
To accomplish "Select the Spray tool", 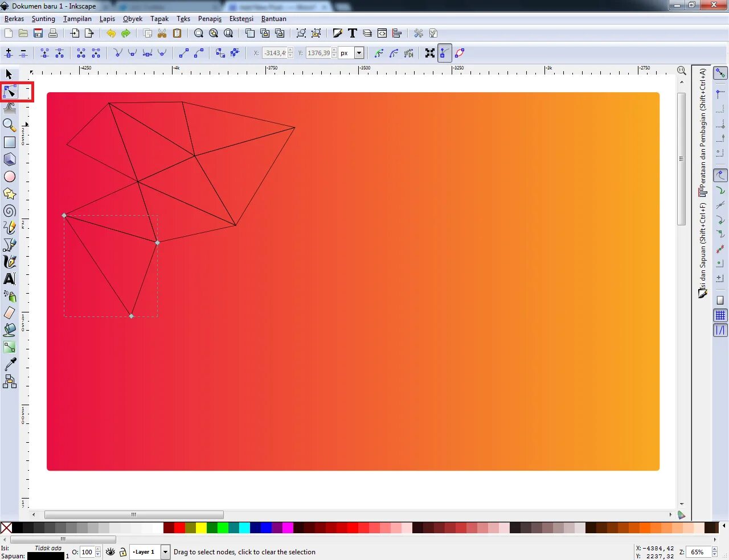I will point(9,296).
